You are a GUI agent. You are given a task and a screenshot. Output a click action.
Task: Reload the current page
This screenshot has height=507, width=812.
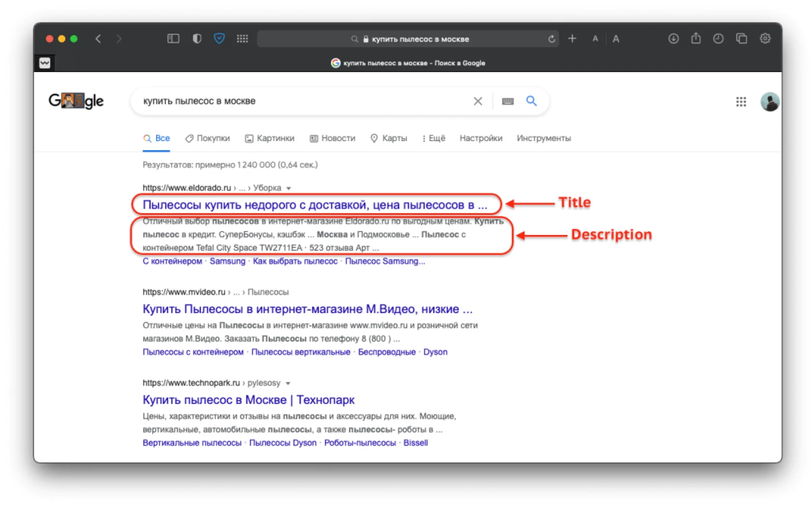point(551,39)
